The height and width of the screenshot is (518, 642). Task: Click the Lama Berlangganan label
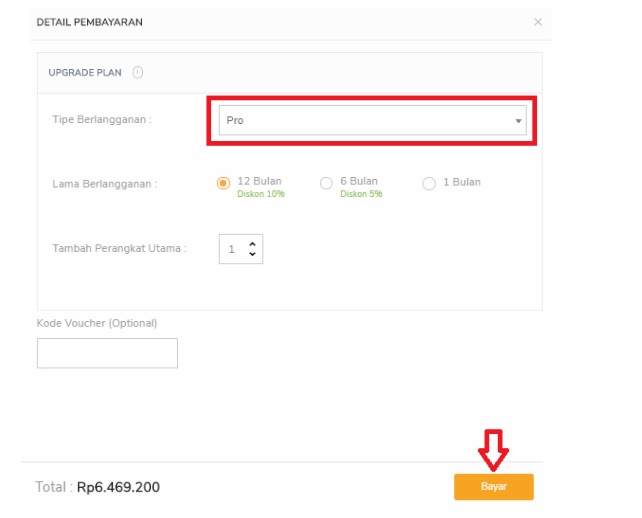105,184
